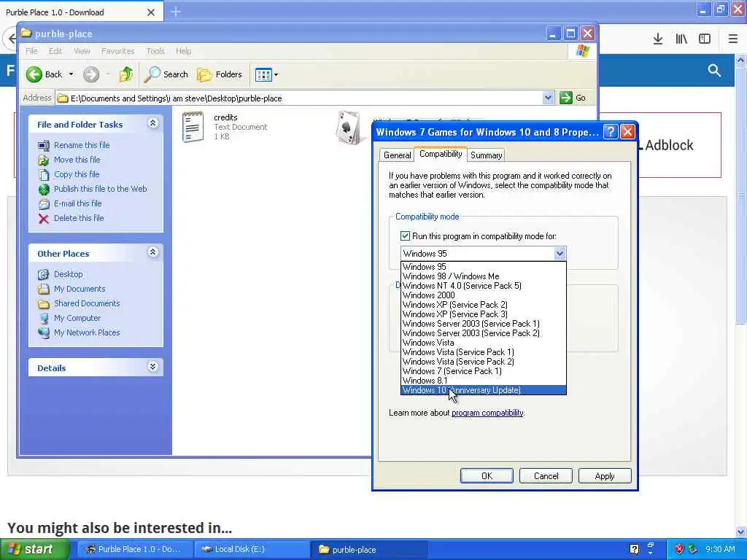Open the View menu in Explorer
This screenshot has width=747, height=560.
(x=82, y=51)
